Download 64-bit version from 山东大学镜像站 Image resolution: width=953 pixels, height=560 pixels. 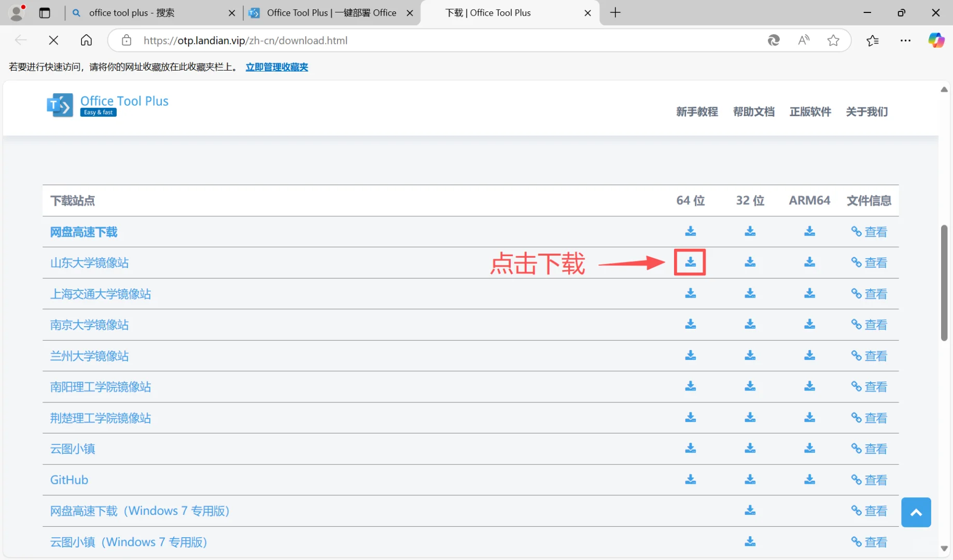[x=690, y=262]
